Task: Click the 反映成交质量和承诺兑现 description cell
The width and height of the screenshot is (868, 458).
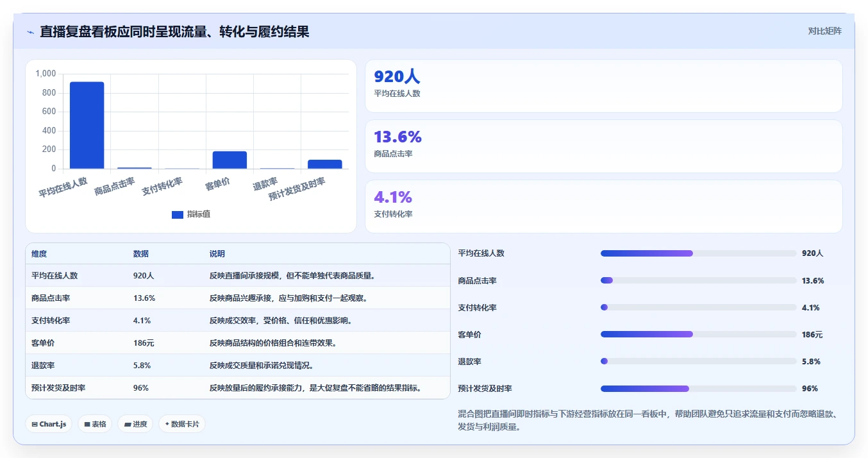Action: [262, 366]
